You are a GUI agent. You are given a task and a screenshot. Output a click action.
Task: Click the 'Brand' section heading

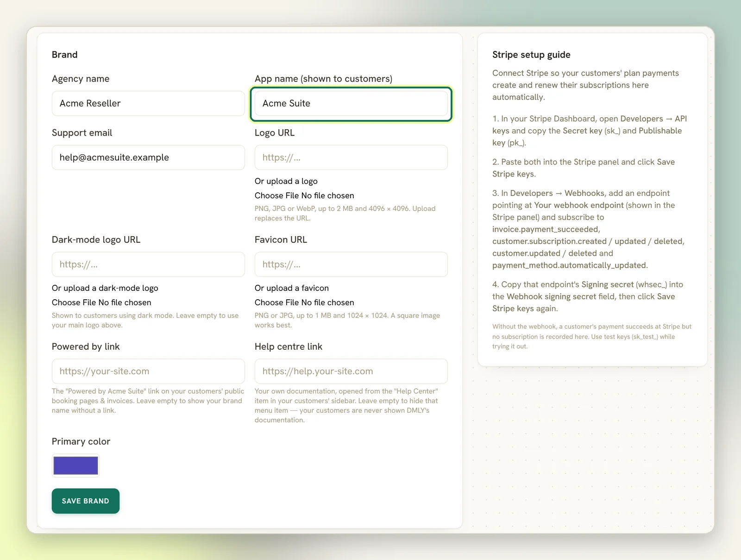point(65,55)
